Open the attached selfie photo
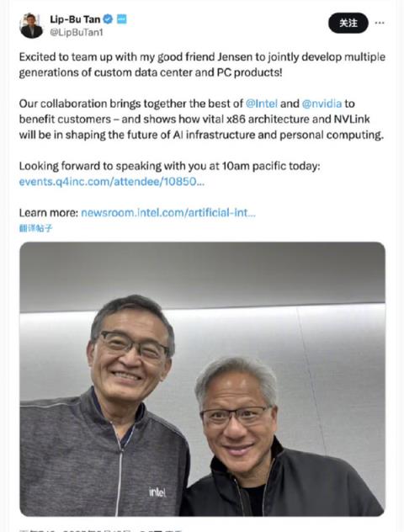Image resolution: width=404 pixels, height=532 pixels. tap(202, 379)
